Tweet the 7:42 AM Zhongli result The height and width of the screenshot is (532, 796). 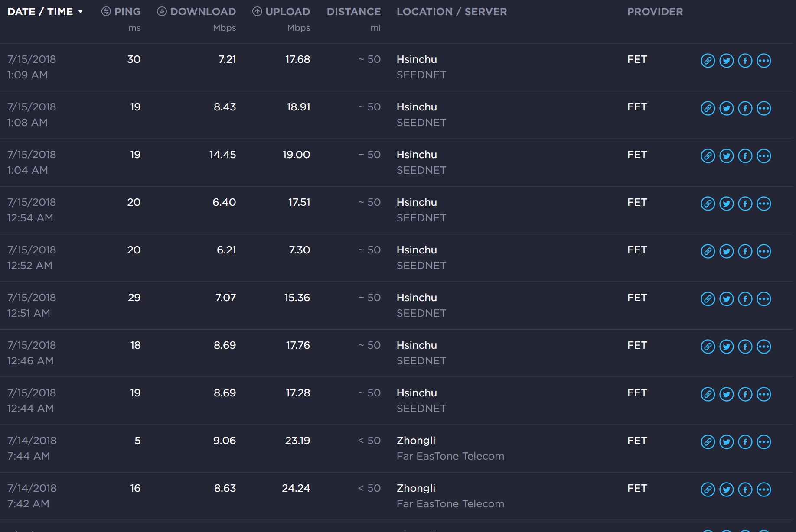727,490
